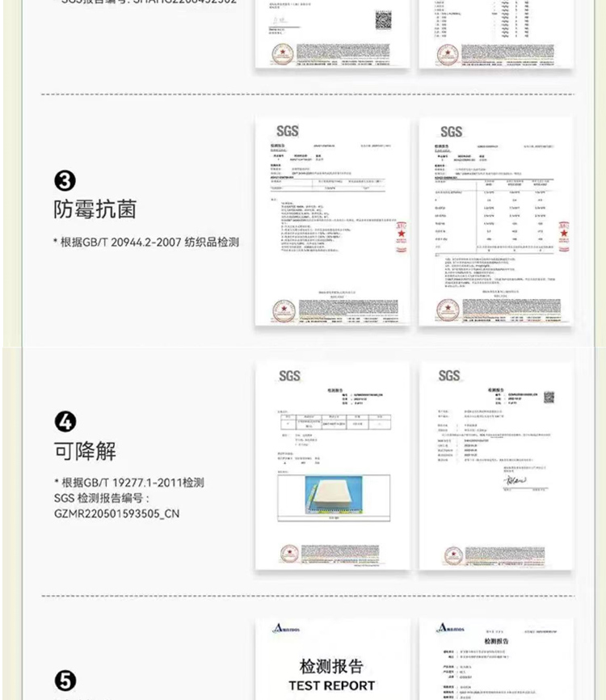Click QR code on right biodegradable report
The image size is (606, 700).
[549, 398]
